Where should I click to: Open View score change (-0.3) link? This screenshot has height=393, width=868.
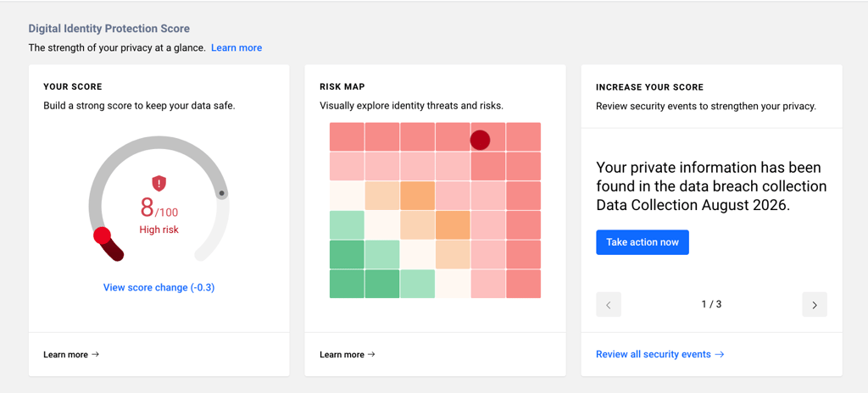point(159,287)
